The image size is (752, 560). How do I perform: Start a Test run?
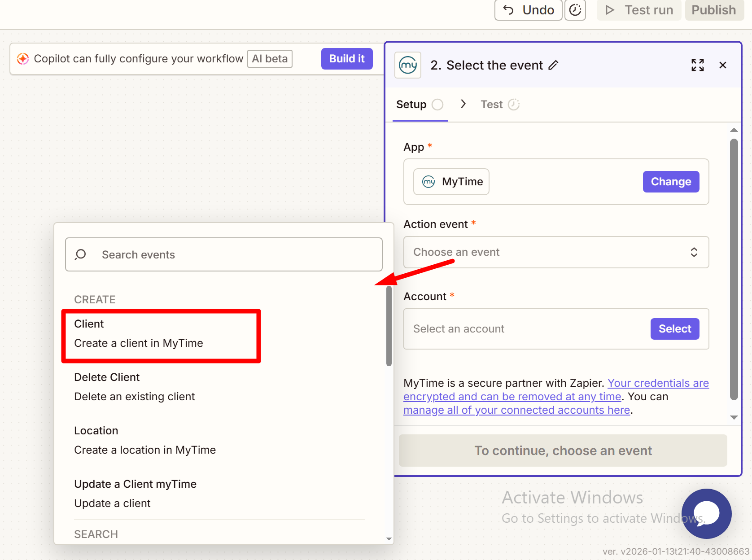coord(639,10)
